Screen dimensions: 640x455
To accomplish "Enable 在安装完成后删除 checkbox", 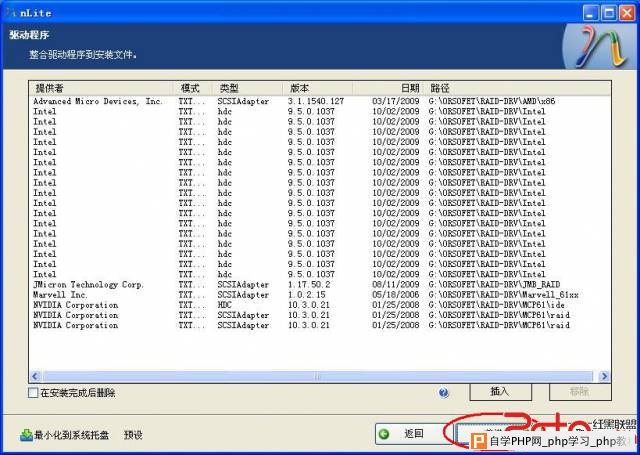I will click(33, 393).
